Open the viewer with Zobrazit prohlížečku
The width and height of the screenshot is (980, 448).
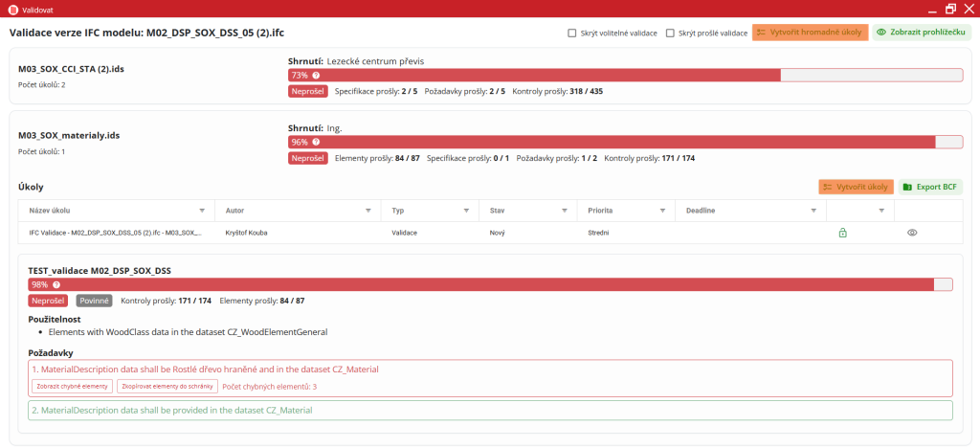click(x=922, y=33)
